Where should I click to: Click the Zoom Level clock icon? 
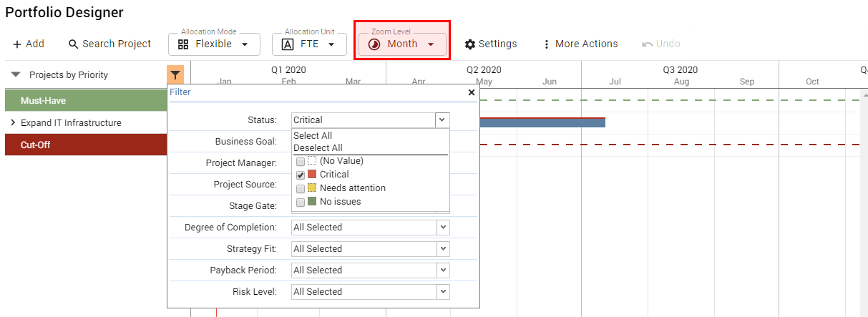coord(374,44)
